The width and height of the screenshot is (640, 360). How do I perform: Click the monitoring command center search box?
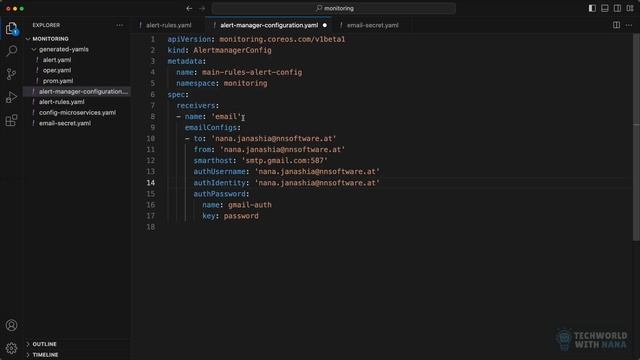click(x=334, y=8)
